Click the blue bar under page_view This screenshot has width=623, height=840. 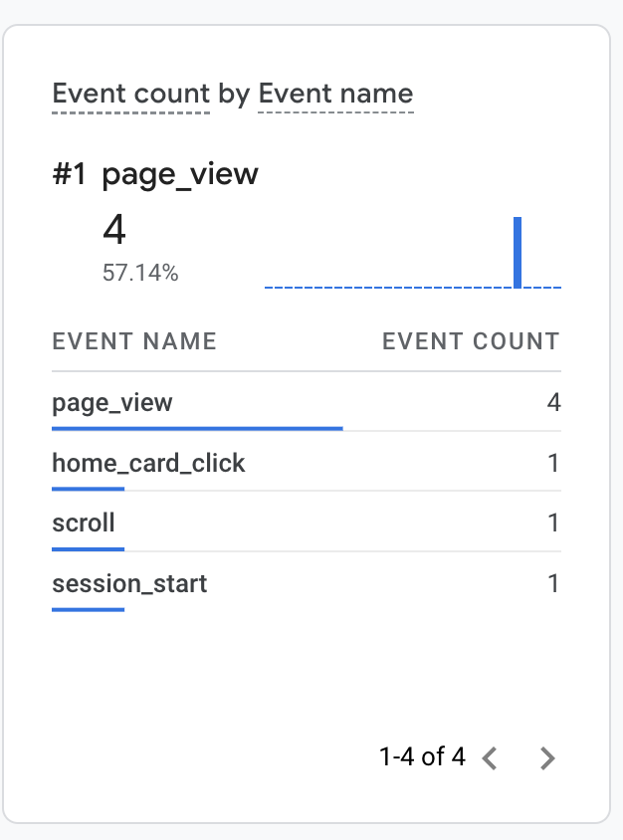[x=197, y=429]
